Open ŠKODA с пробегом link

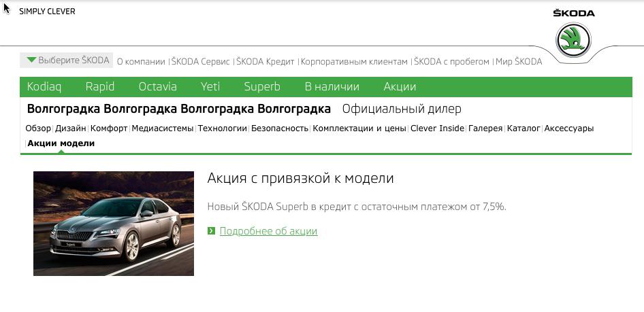(x=452, y=61)
